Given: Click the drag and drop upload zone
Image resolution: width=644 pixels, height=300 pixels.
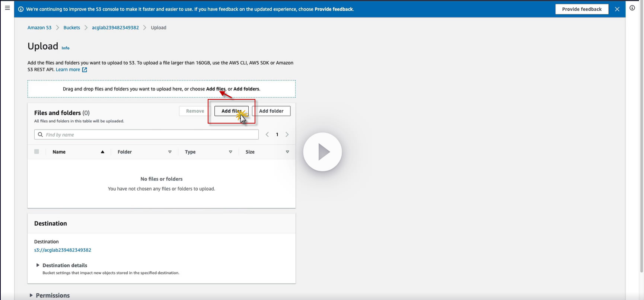Looking at the screenshot, I should 162,89.
